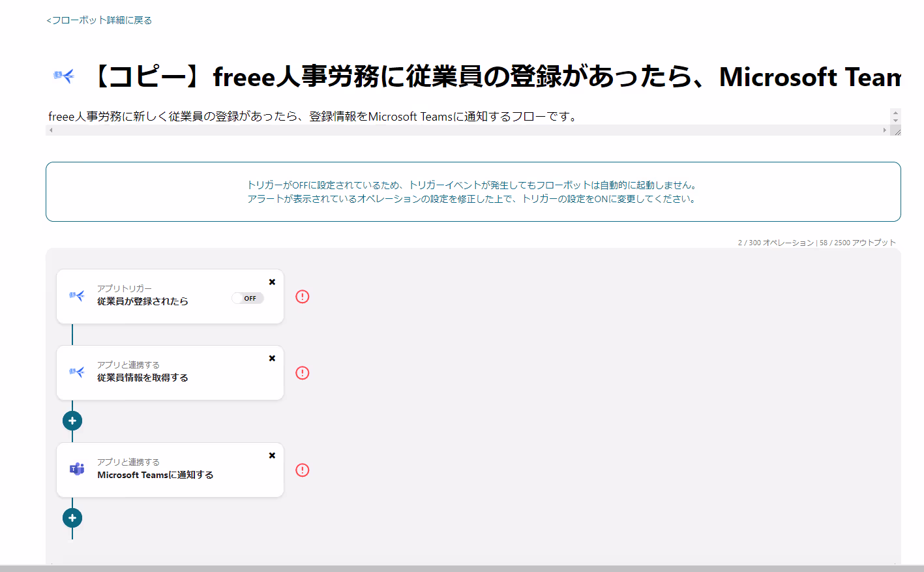The height and width of the screenshot is (572, 924).
Task: Click the description scrollbar up arrow
Action: click(x=895, y=113)
